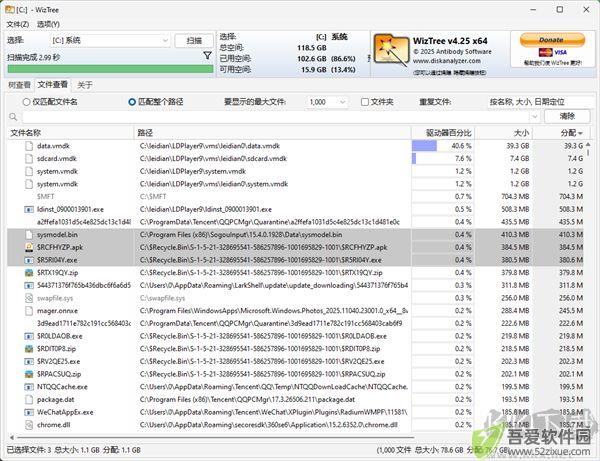Viewport: 600px width, 461px height.
Task: Click the swapfile.sys file icon
Action: coord(29,298)
